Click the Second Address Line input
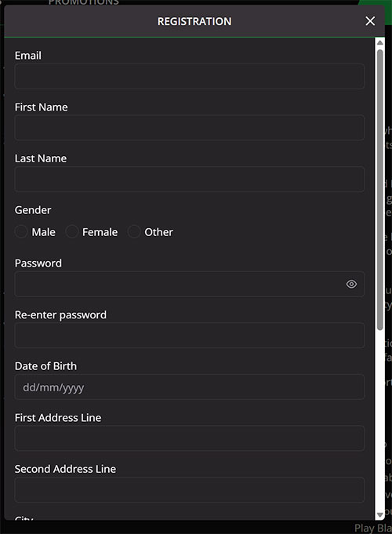Screen dimensions: 392x534 point(190,490)
